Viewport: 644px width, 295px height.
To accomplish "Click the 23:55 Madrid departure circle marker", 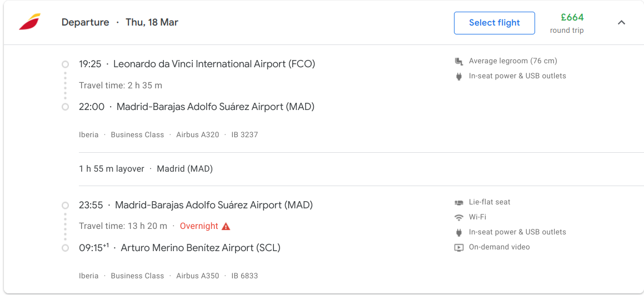I will point(65,206).
